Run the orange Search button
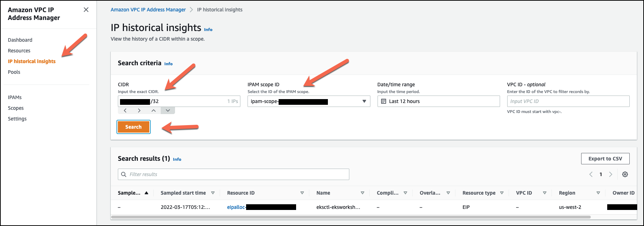644x226 pixels. click(x=134, y=127)
